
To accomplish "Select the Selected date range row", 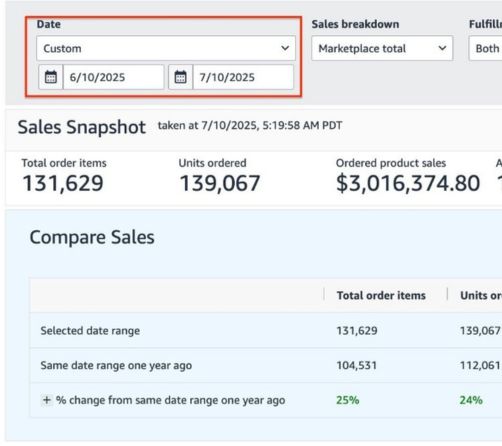I will click(x=266, y=330).
